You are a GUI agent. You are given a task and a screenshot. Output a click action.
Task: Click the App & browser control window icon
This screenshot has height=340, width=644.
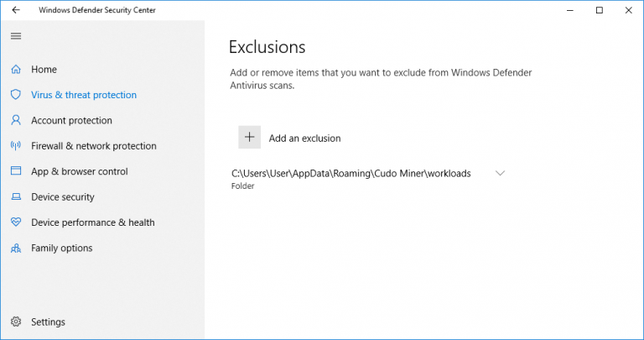tap(16, 171)
